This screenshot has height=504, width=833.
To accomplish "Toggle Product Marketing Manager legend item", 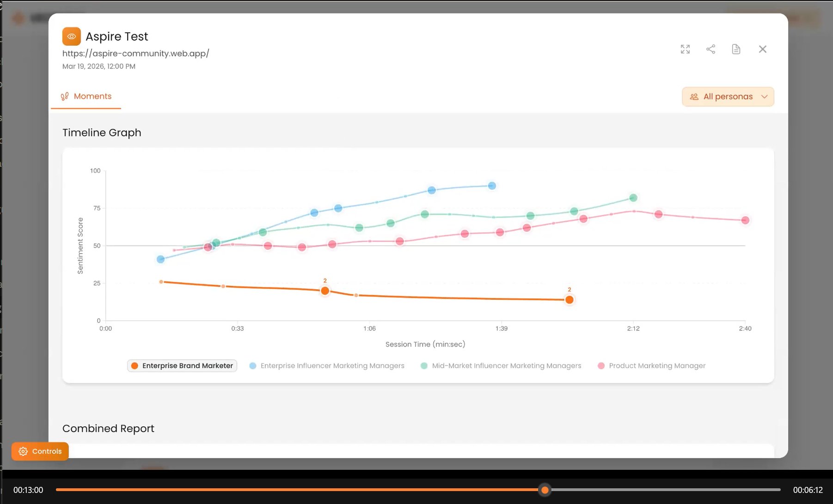I will pos(652,365).
